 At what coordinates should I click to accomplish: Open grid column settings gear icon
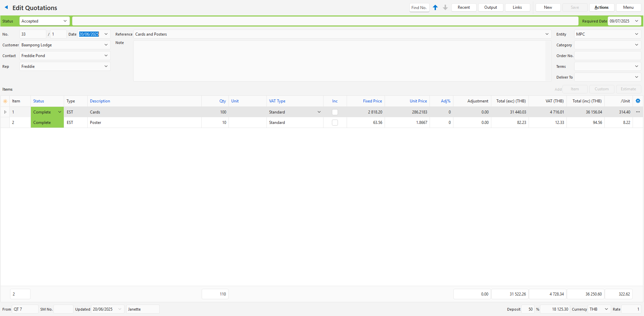coord(638,101)
